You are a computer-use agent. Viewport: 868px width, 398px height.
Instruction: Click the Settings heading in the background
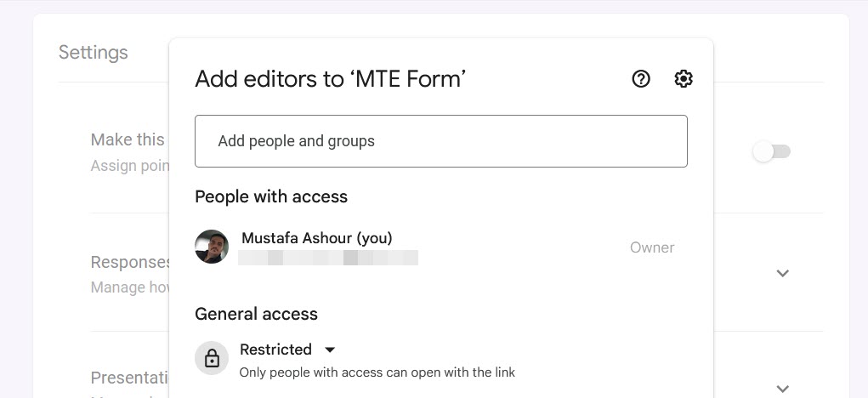tap(94, 53)
